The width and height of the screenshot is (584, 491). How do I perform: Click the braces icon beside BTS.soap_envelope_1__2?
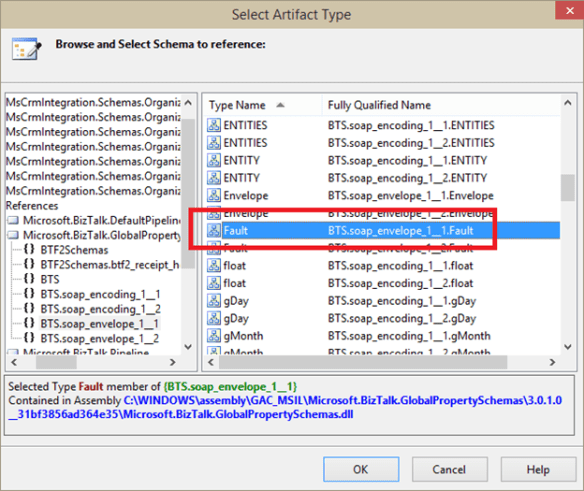(29, 338)
